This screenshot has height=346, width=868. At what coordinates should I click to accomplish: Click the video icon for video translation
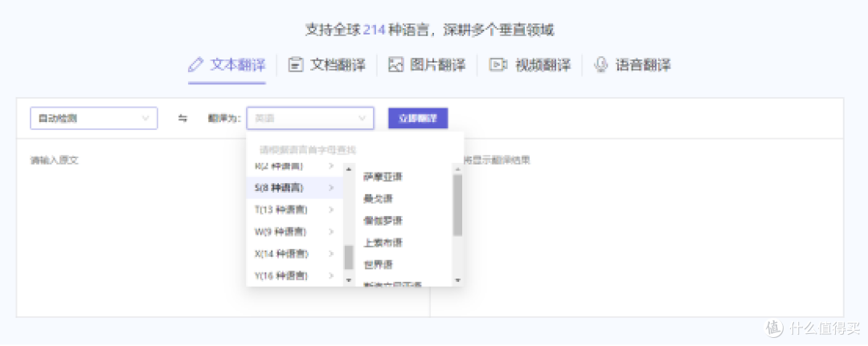click(x=497, y=65)
